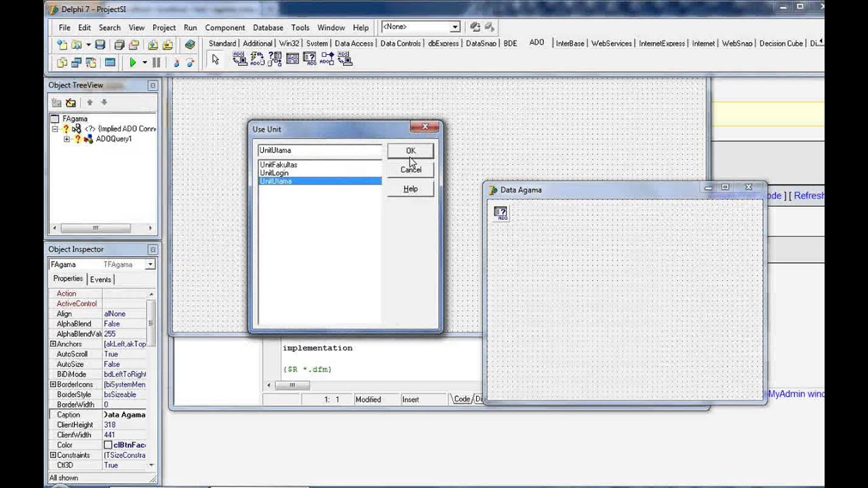Expand the BorderIcons property
This screenshot has height=488, width=868.
(53, 384)
